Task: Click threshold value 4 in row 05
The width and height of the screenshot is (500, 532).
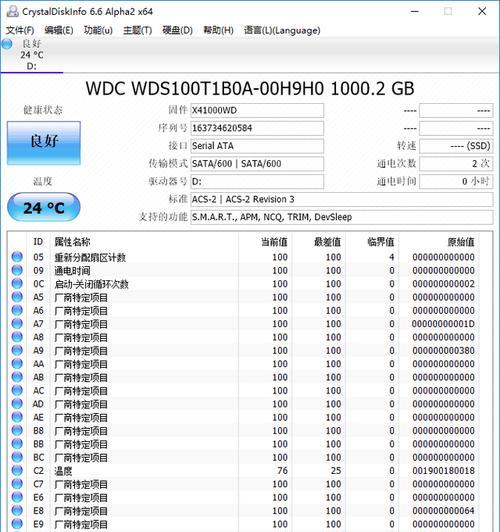Action: pos(391,257)
